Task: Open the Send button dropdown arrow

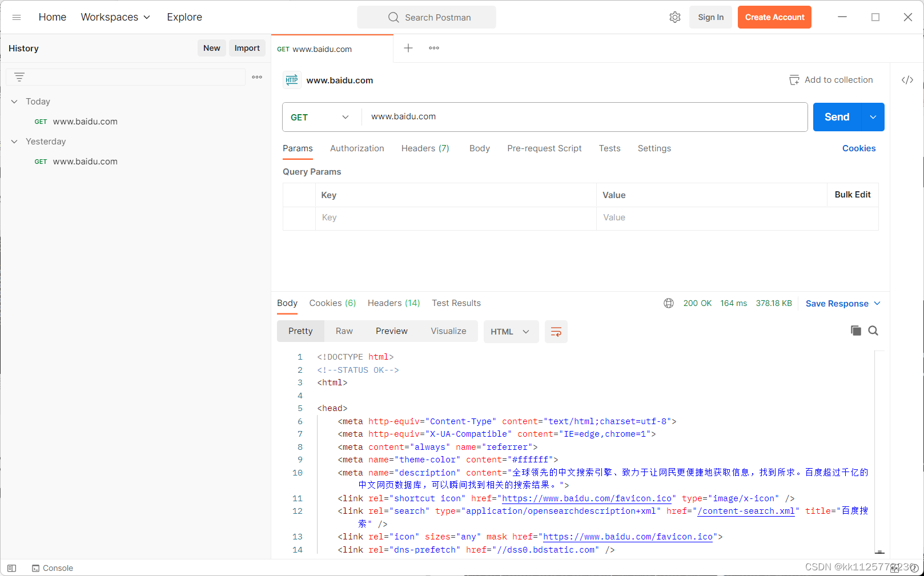Action: tap(873, 117)
